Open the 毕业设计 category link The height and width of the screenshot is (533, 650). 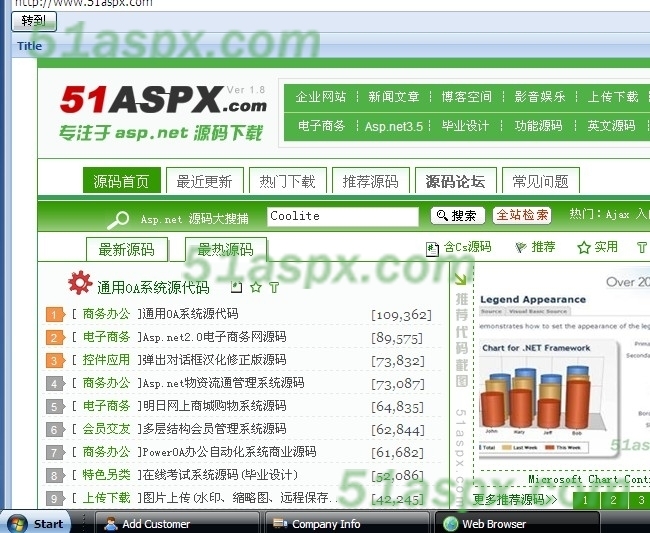(x=465, y=126)
